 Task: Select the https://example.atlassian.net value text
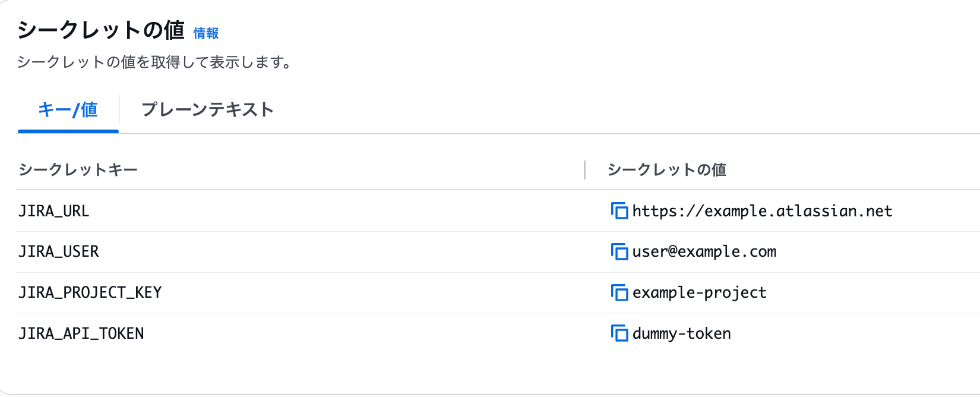click(x=762, y=211)
